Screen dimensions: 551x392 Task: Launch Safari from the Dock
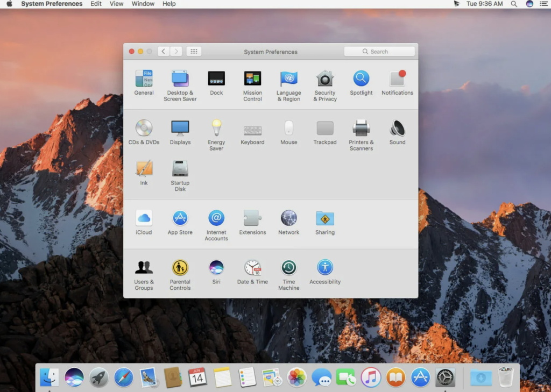[124, 377]
